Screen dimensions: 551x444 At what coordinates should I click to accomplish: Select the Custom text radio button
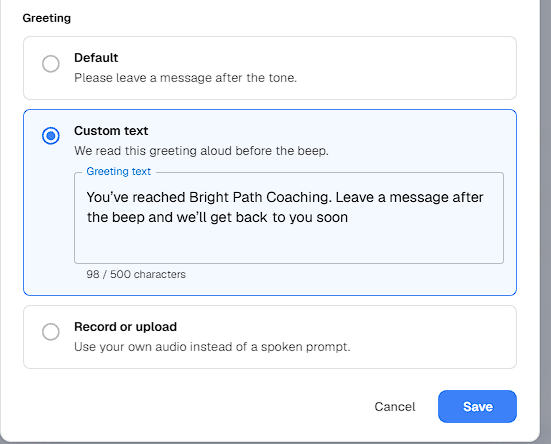click(51, 136)
